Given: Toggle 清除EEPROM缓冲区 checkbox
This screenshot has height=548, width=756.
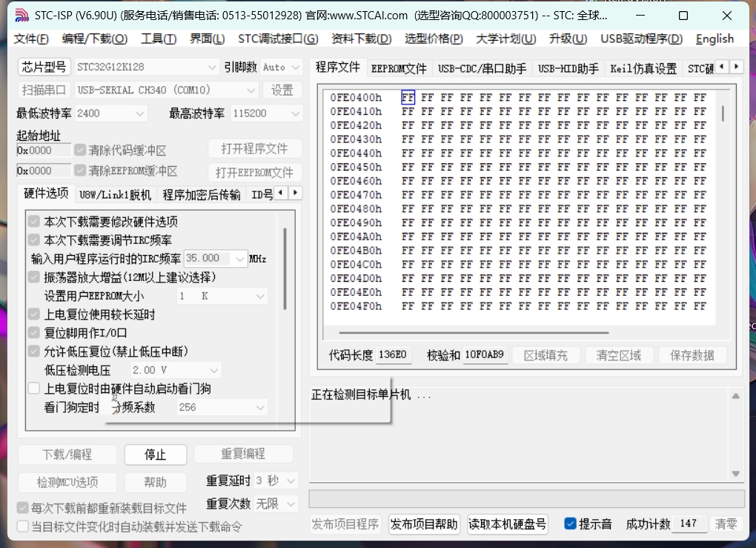Looking at the screenshot, I should click(x=80, y=171).
